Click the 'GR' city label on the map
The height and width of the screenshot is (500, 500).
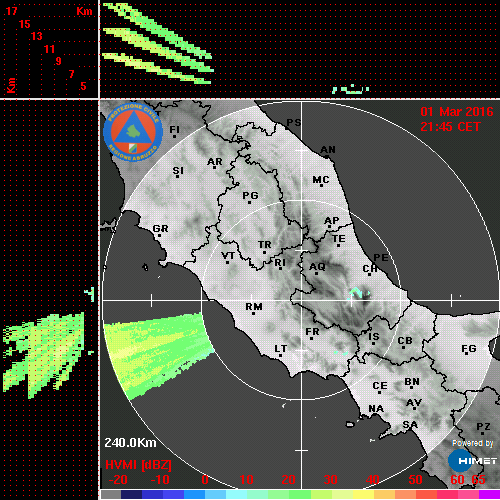160,229
